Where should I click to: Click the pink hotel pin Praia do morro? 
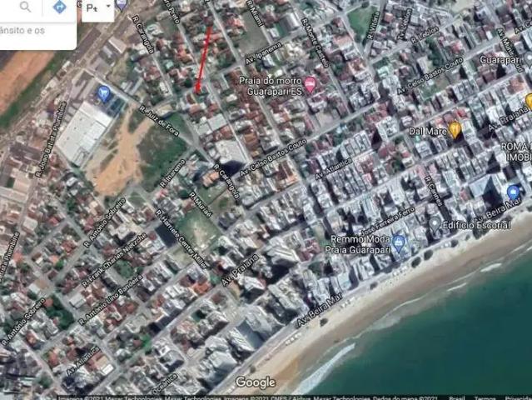[x=310, y=84]
